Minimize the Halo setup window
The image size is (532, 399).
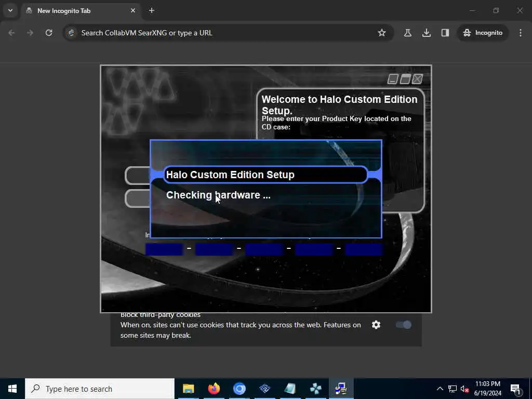pyautogui.click(x=393, y=79)
